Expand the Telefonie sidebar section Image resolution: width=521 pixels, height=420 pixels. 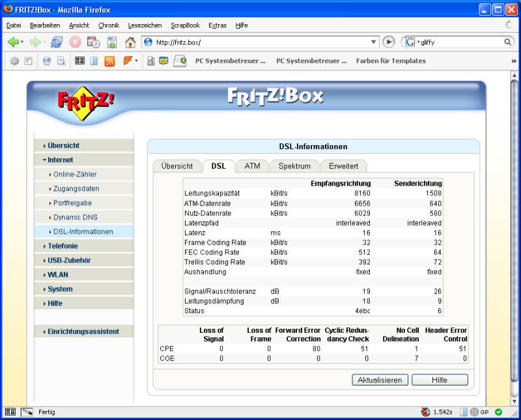(x=84, y=246)
